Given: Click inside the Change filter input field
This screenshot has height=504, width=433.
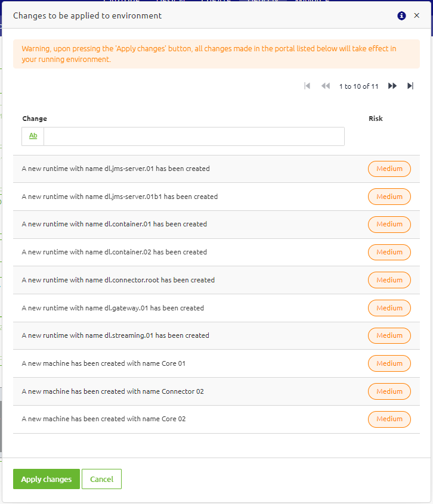Looking at the screenshot, I should point(194,136).
